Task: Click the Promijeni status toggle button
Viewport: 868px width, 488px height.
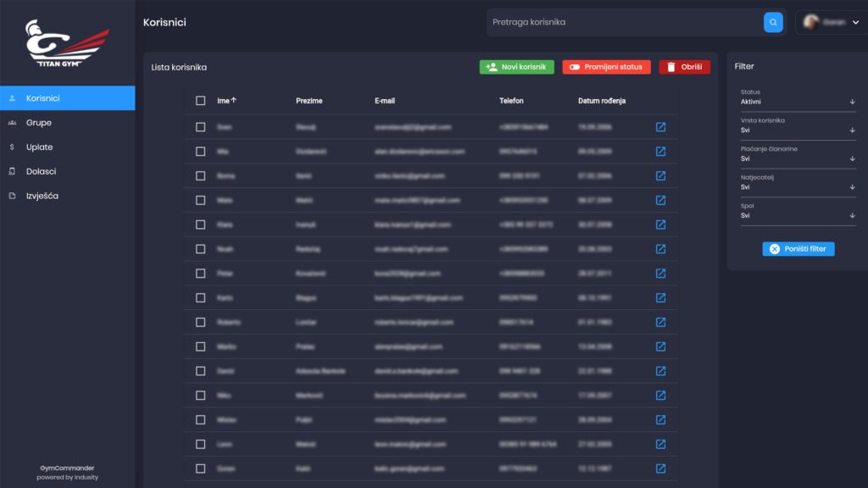Action: pos(606,67)
